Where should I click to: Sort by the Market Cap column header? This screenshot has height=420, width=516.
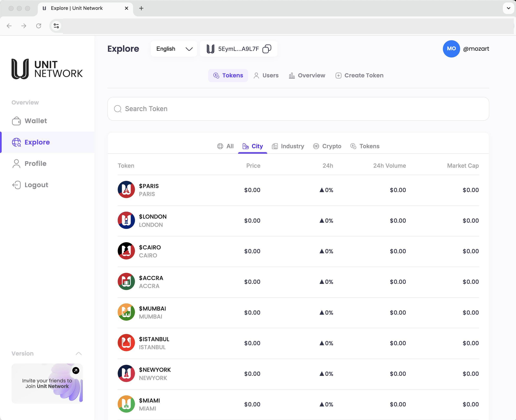tap(463, 166)
